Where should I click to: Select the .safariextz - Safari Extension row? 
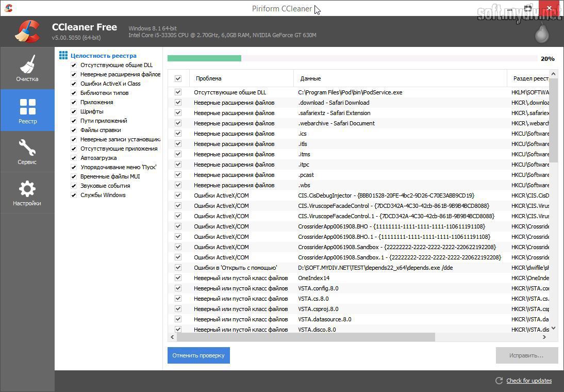(358, 113)
